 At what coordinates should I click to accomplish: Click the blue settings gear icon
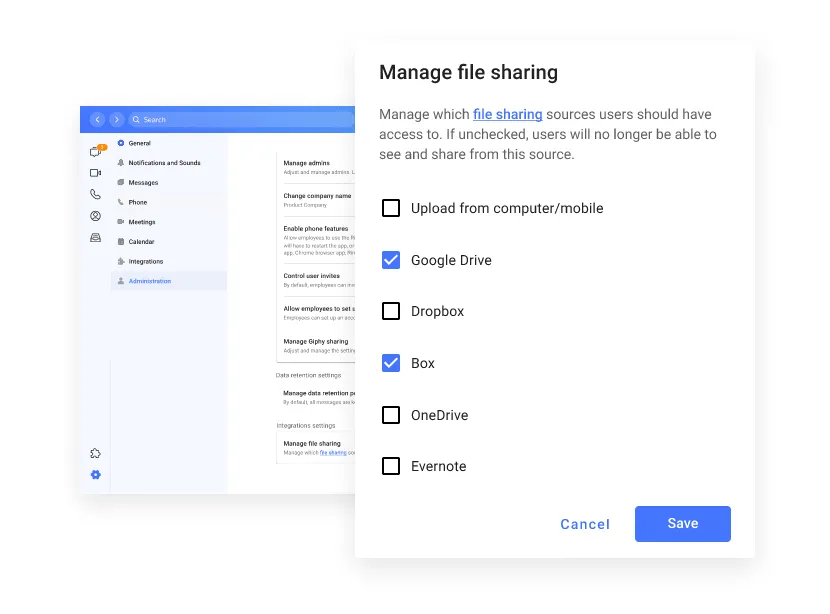pos(96,475)
